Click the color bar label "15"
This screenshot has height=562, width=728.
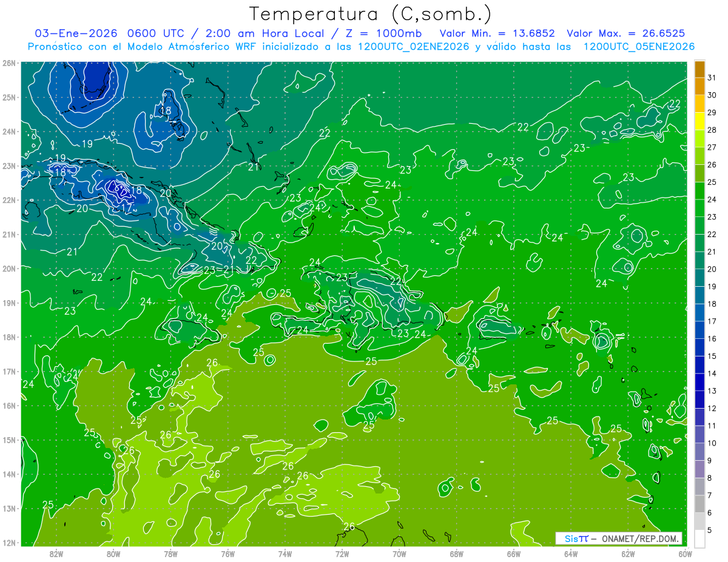(x=712, y=356)
